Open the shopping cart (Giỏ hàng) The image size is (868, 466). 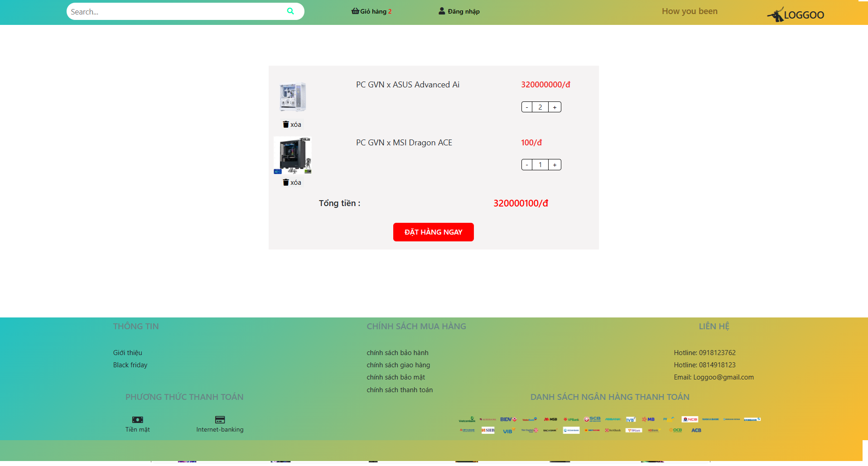click(371, 11)
